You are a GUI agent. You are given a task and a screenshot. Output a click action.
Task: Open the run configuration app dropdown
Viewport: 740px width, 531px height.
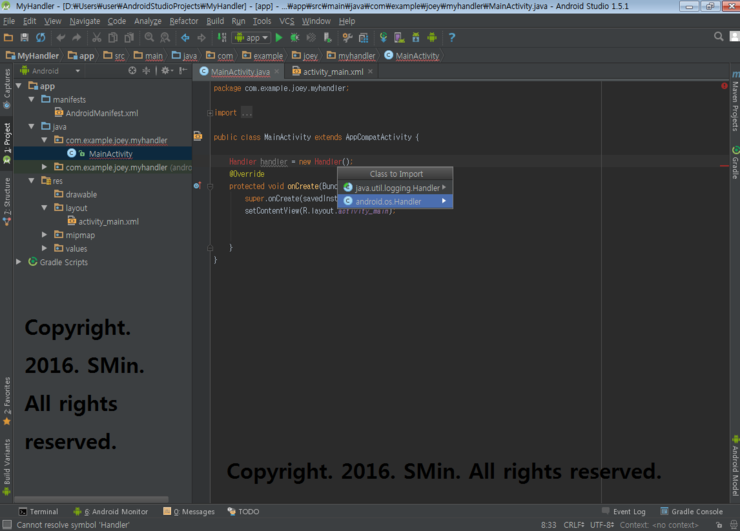[x=252, y=38]
